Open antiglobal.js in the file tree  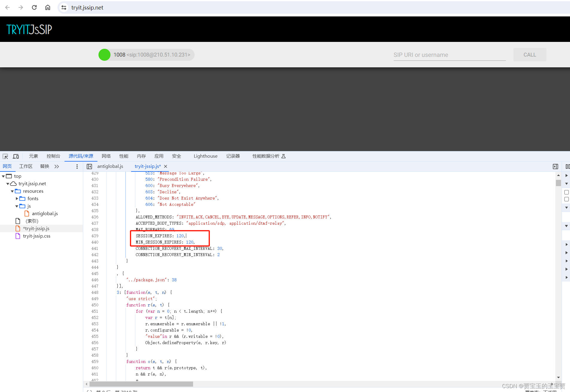45,213
